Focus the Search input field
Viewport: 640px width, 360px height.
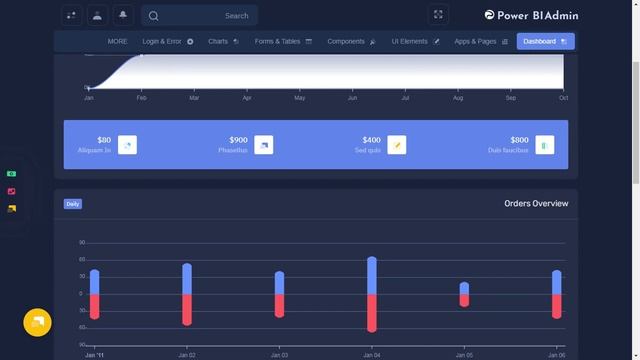(199, 16)
